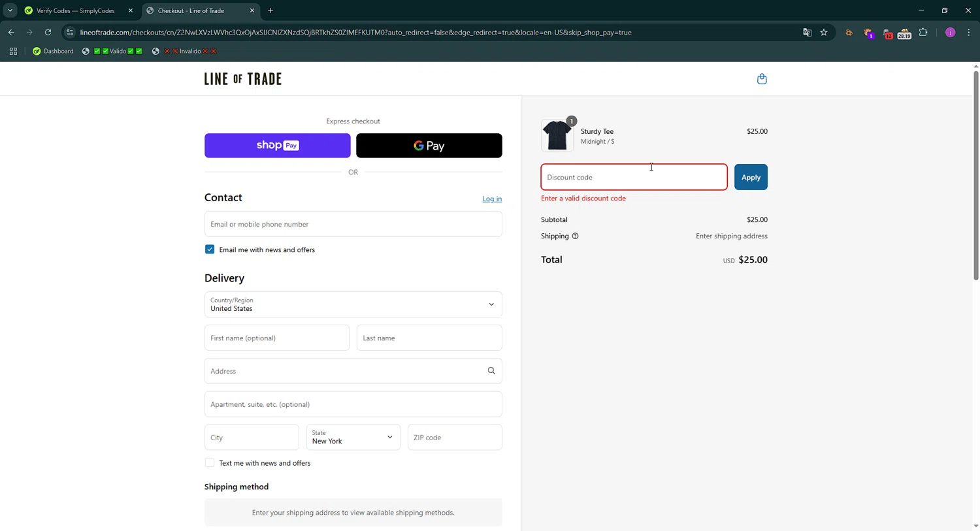This screenshot has width=980, height=531.
Task: Click the extension icon with badge 28.19
Action: (904, 33)
